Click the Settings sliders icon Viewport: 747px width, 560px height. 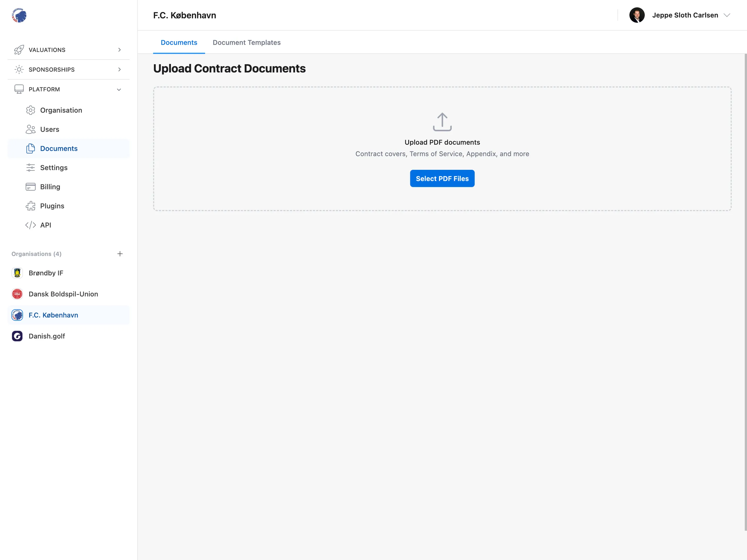pyautogui.click(x=30, y=168)
